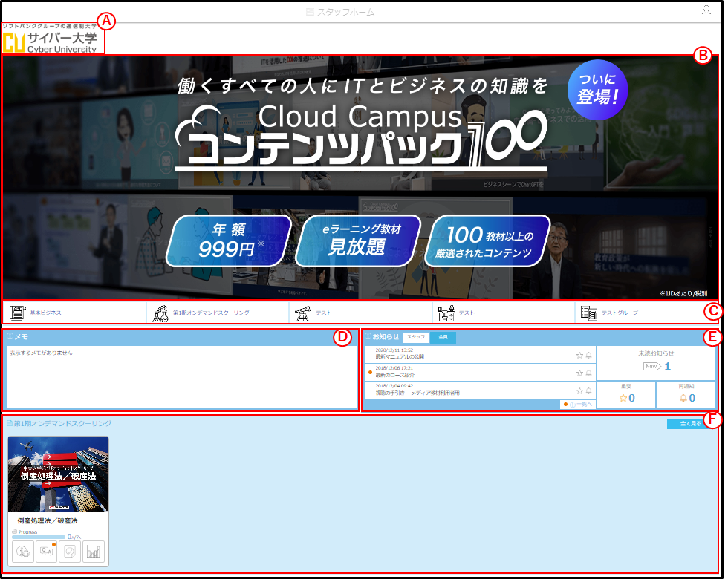Screen dimensions: 728x579
Task: Click the 再通知 bell counter
Action: [686, 395]
